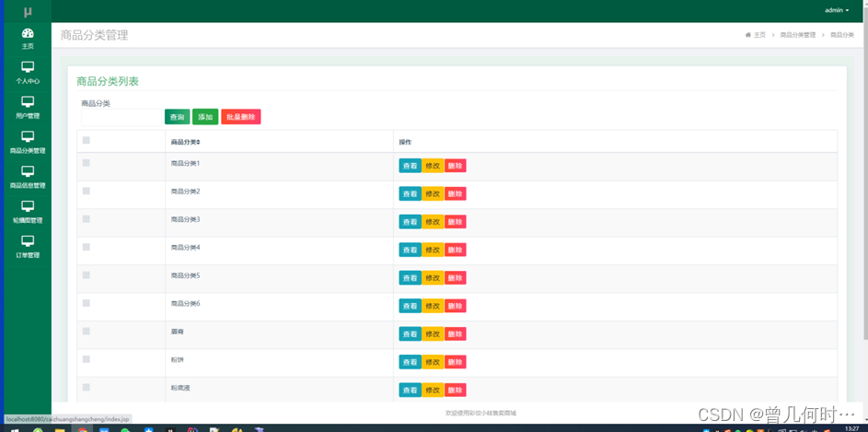Check the box for 商品分类5
The width and height of the screenshot is (868, 432).
(x=87, y=274)
